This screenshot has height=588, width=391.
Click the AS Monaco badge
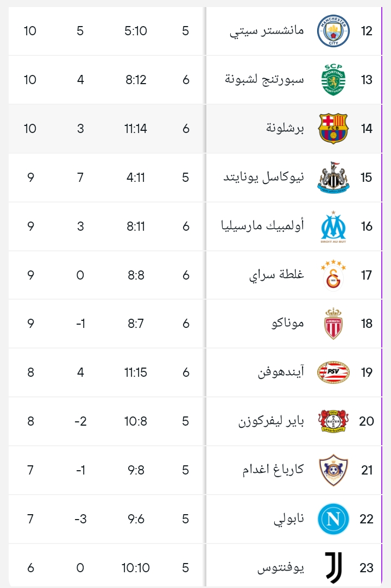(333, 324)
